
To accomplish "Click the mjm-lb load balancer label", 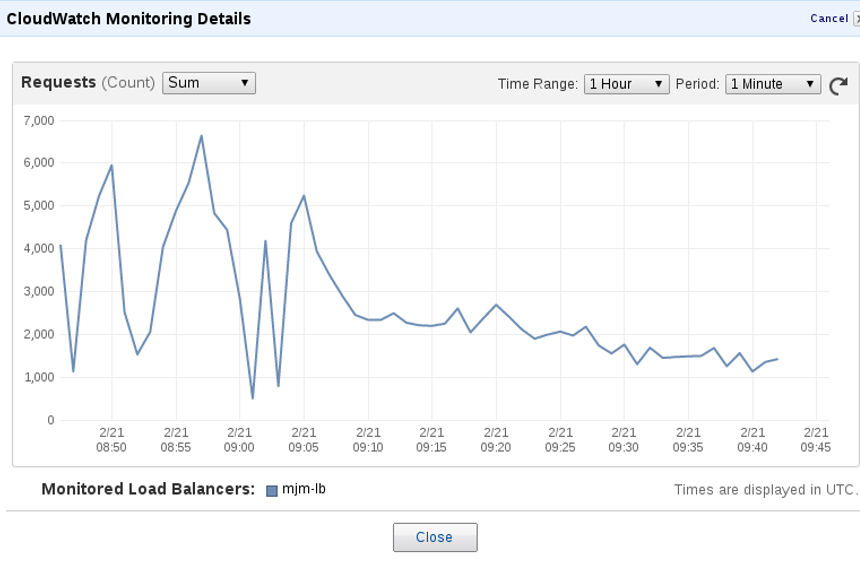I will click(x=304, y=488).
